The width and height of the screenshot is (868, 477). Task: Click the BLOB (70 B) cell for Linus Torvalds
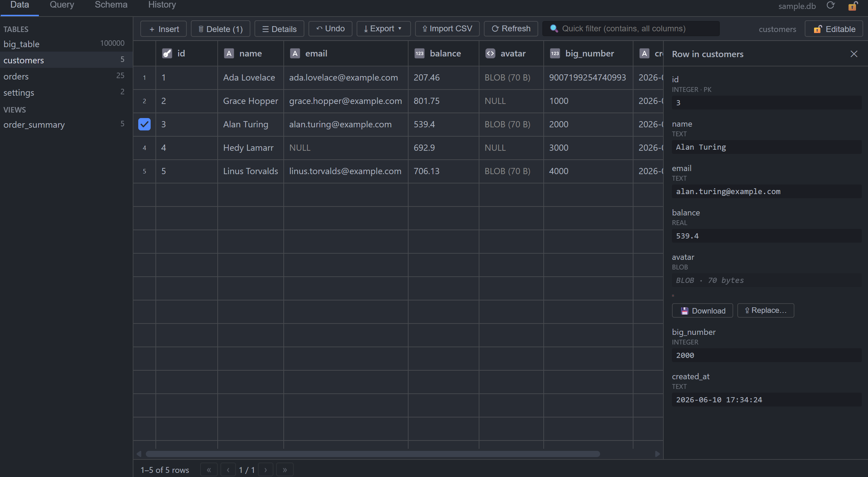point(511,171)
